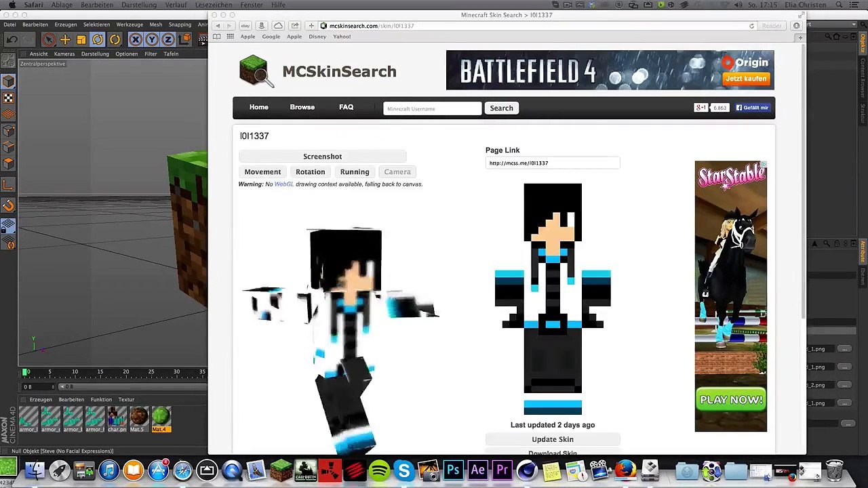Screen dimensions: 868x488
Task: Open material manager Textur menu
Action: 126,399
